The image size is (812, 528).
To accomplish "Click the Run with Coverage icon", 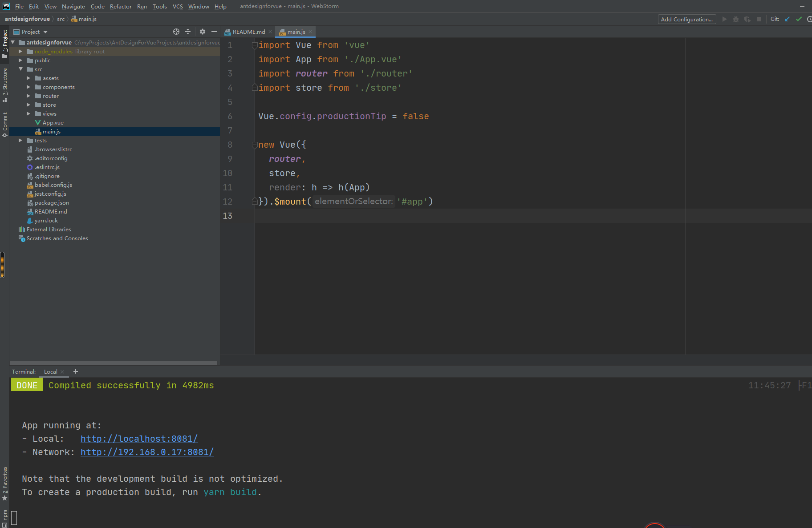I will coord(747,19).
